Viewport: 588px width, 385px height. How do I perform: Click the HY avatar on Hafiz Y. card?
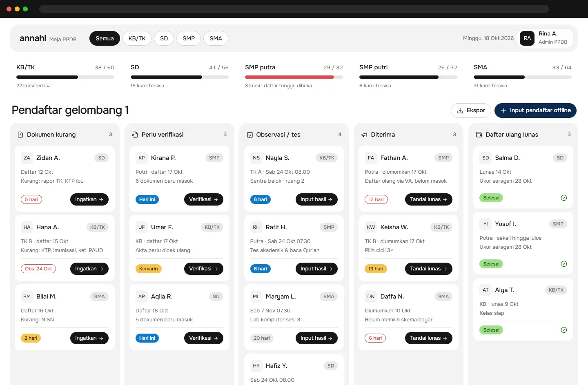256,366
